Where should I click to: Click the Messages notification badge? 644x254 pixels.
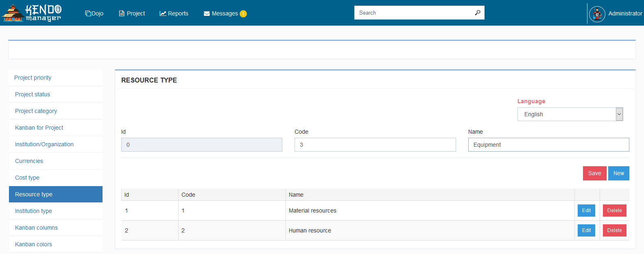[243, 14]
